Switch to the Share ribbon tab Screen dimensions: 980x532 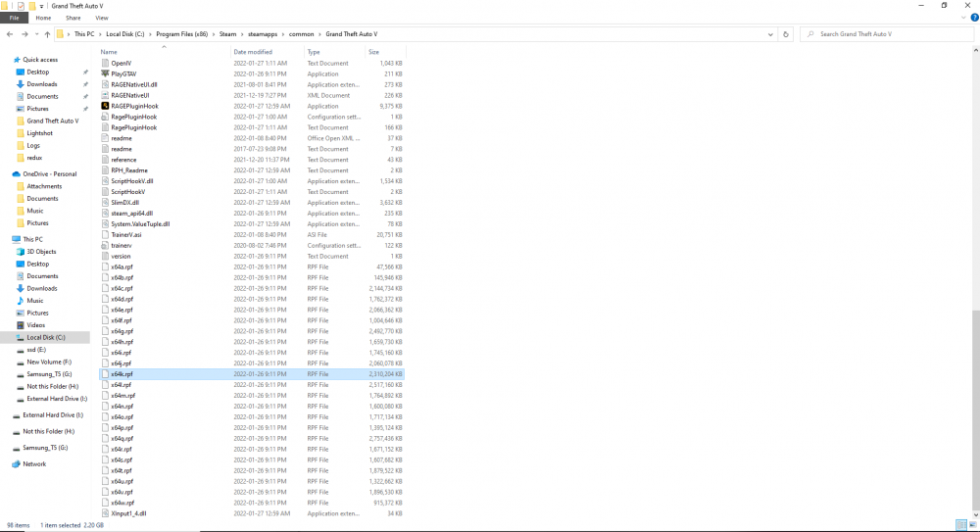click(73, 18)
